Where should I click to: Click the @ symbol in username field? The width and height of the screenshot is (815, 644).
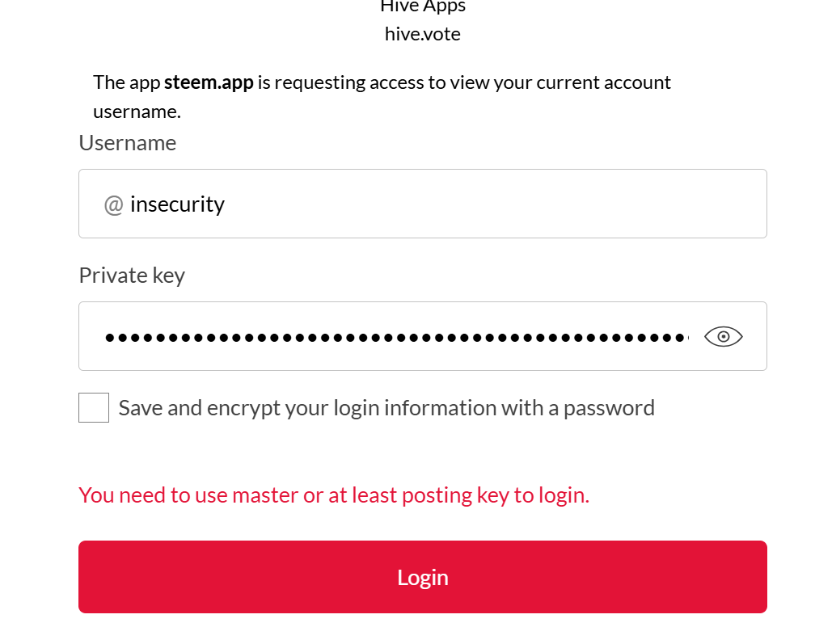114,204
